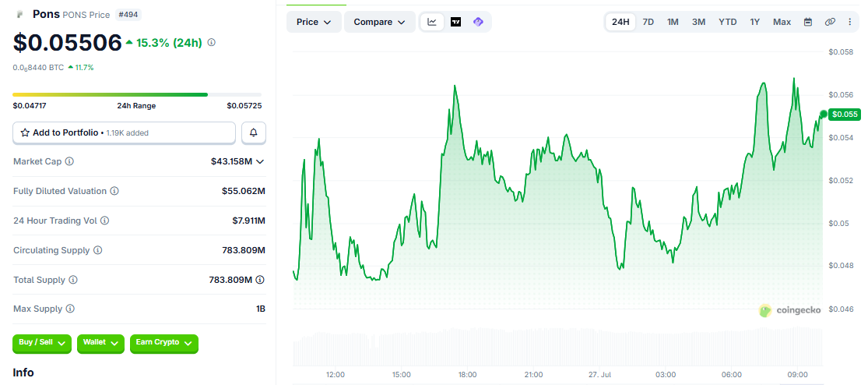Select the YTD time range
The image size is (868, 385).
[x=727, y=22]
